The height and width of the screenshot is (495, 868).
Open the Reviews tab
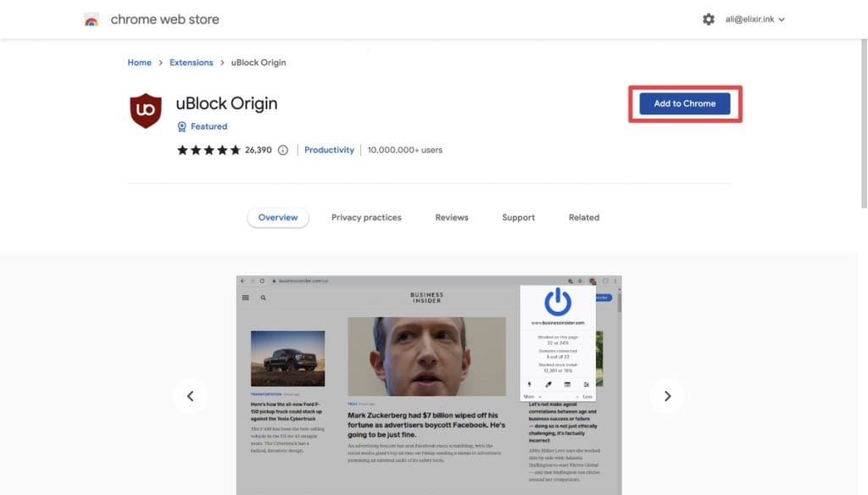452,218
